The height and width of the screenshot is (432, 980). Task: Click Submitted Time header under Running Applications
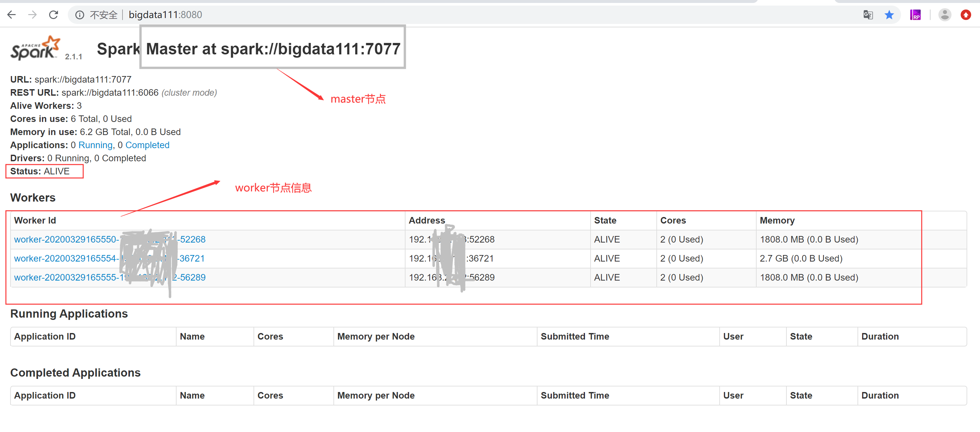(575, 337)
